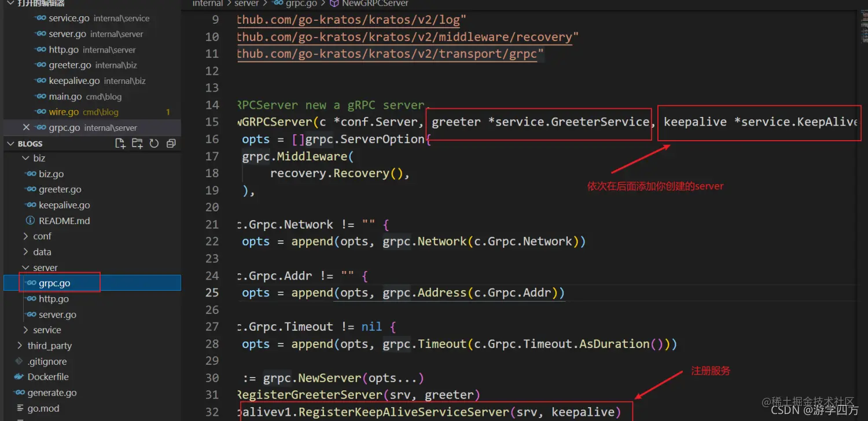Click greeter *service.GreeterService parameter on line 15
This screenshot has height=421, width=868.
540,122
